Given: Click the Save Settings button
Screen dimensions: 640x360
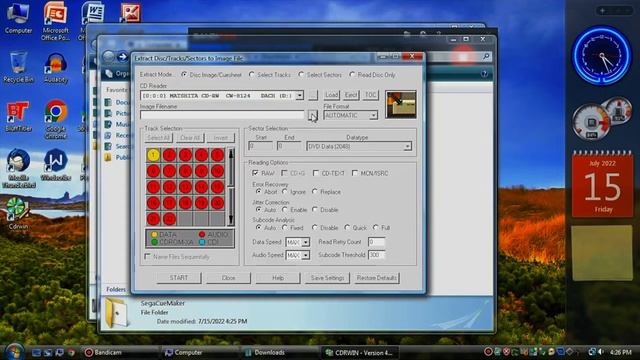Looking at the screenshot, I should click(327, 278).
